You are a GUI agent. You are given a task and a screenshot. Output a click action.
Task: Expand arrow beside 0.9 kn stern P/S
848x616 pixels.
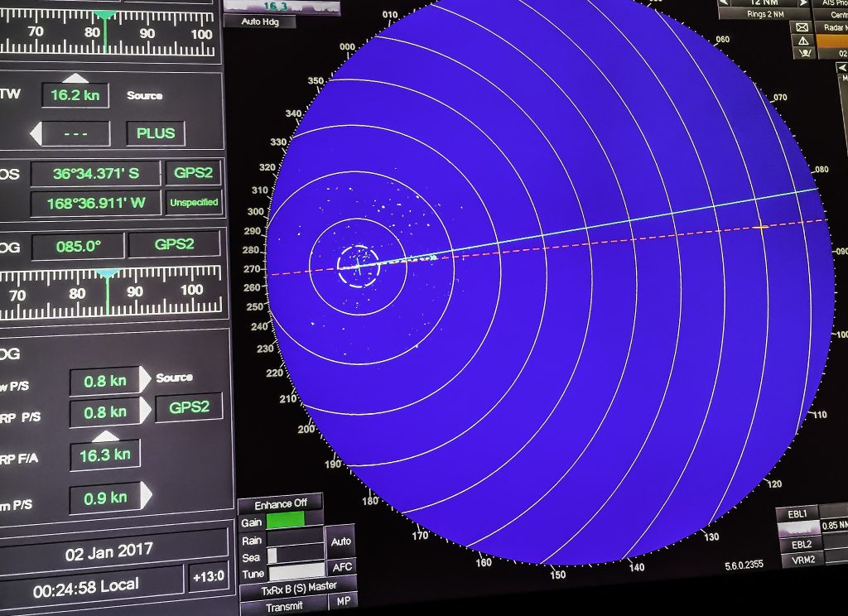(x=146, y=495)
